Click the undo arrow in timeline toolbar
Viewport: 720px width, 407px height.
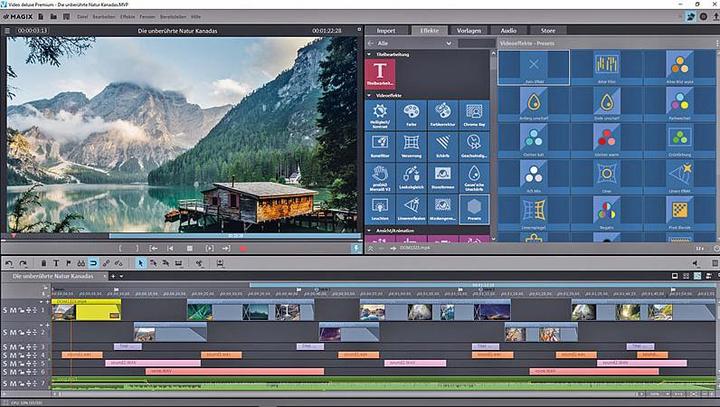[x=9, y=263]
